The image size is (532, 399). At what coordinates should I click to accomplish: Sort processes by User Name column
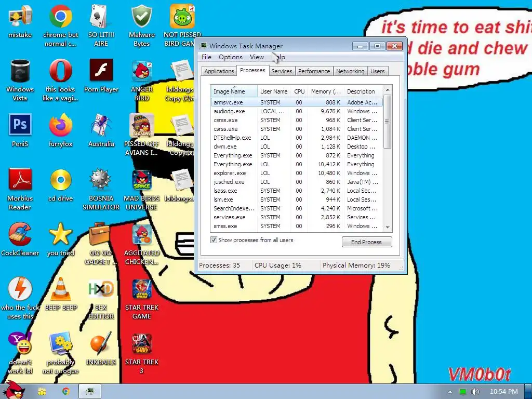(274, 91)
